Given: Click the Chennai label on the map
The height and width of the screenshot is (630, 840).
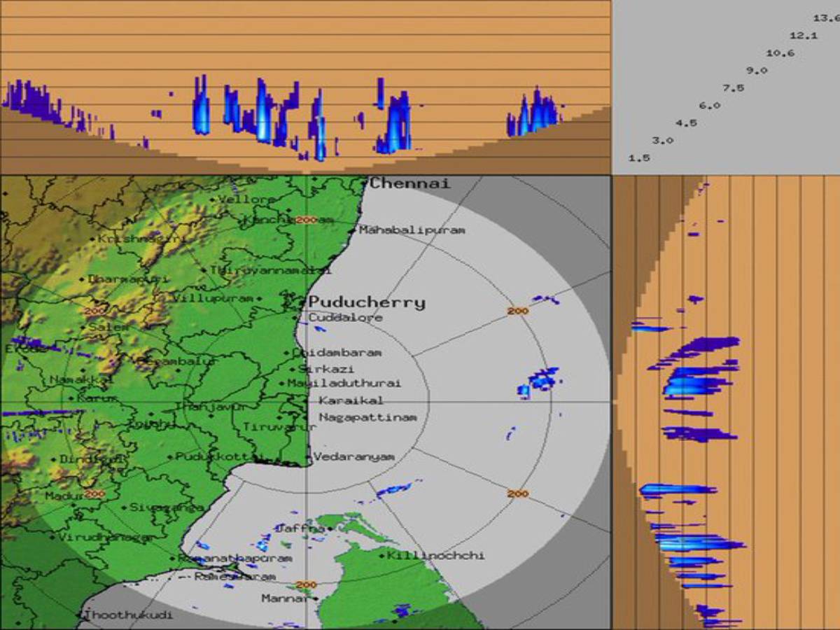Looking at the screenshot, I should [410, 183].
